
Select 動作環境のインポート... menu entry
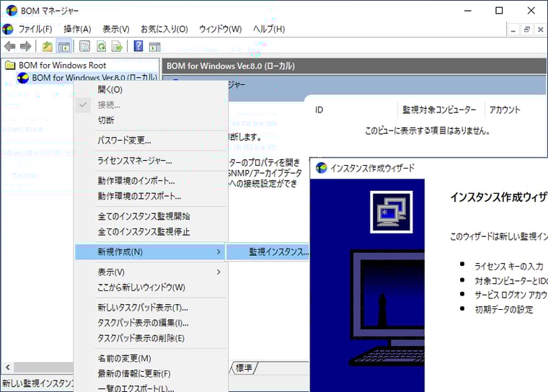coord(151,181)
